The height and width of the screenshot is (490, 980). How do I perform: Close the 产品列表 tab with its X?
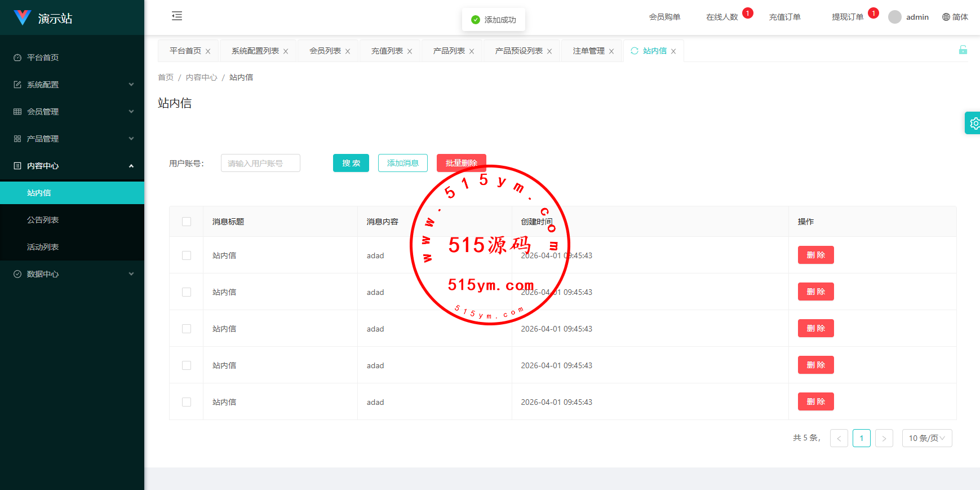coord(472,51)
